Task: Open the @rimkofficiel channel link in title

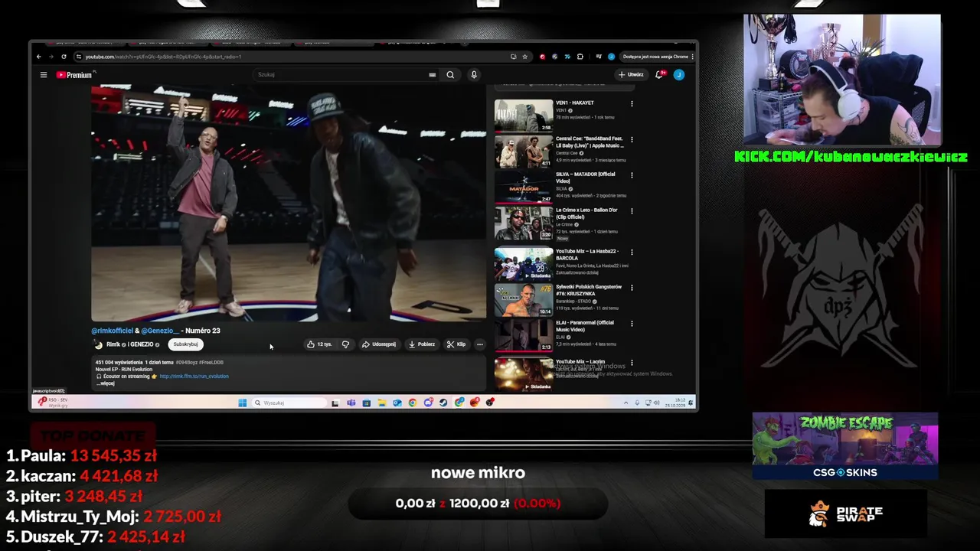Action: (x=112, y=331)
